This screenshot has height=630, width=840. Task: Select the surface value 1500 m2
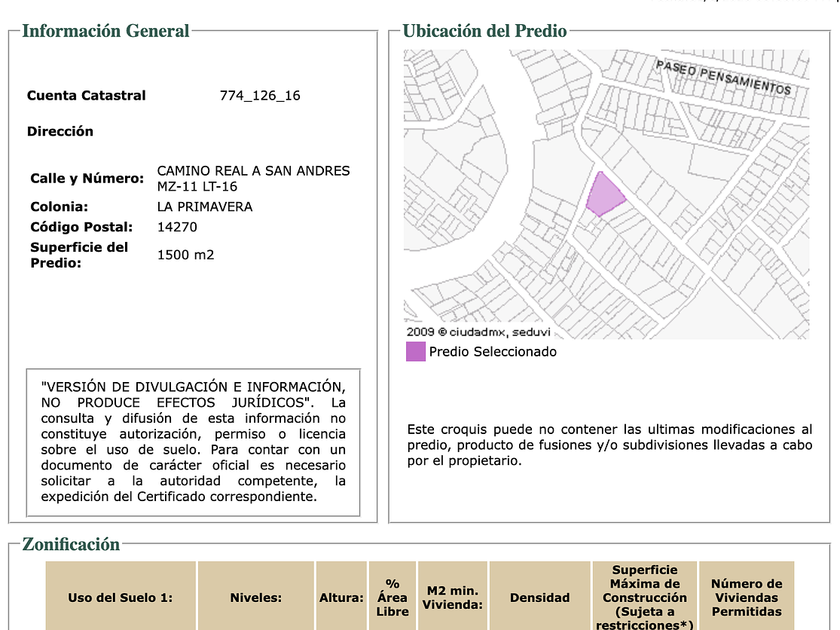[x=185, y=255]
